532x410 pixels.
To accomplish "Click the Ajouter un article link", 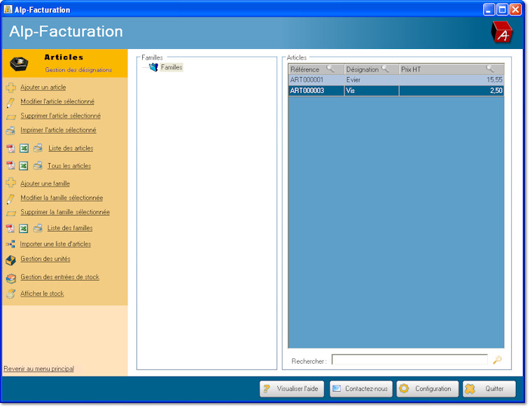I will coord(43,87).
